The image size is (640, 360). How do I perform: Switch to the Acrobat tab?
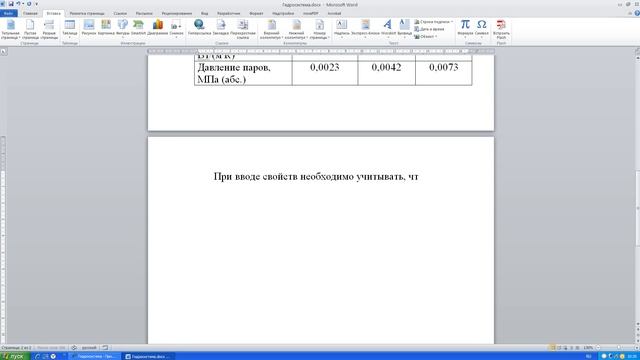pos(334,13)
